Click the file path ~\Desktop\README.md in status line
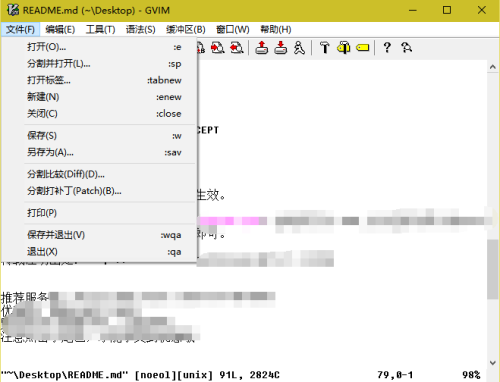The width and height of the screenshot is (500, 382). pos(65,375)
